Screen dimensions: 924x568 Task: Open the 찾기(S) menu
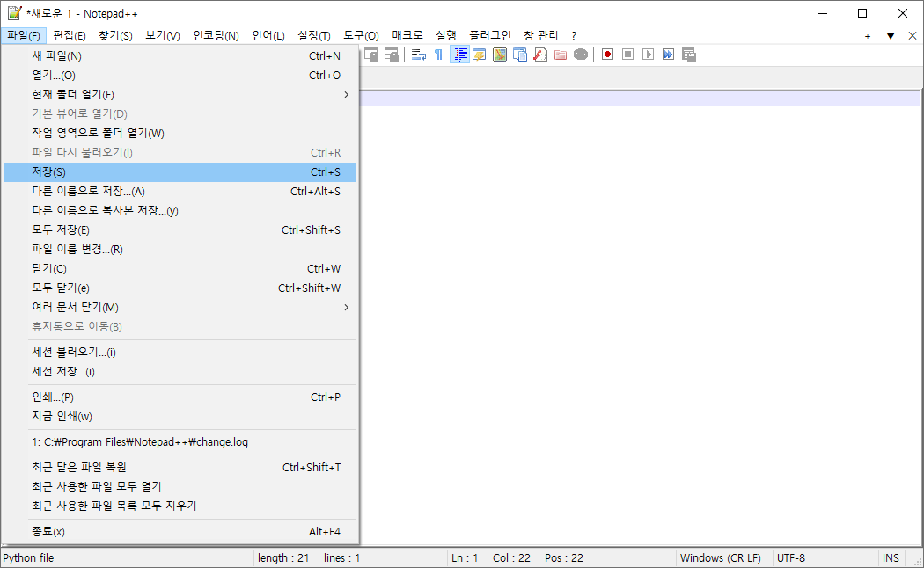[x=115, y=36]
